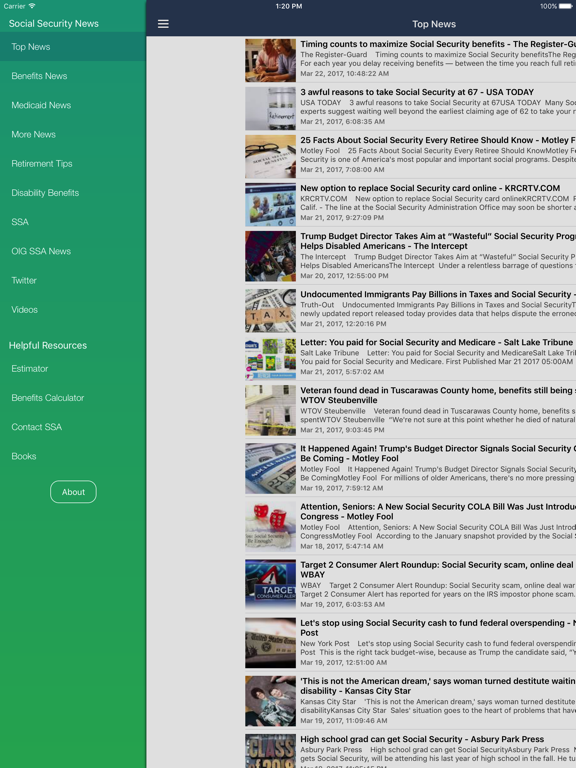
Task: Tap Salt Lake Tribune letter thumbnail
Action: [270, 359]
